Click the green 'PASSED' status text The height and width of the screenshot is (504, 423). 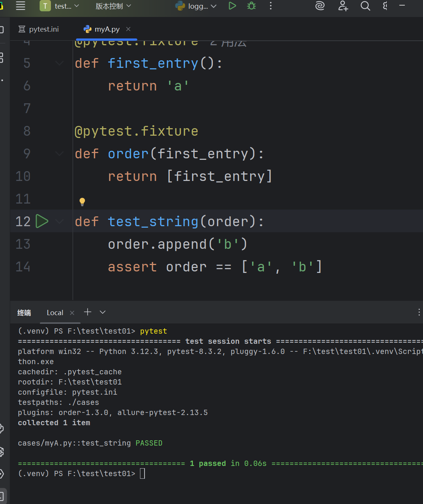149,443
